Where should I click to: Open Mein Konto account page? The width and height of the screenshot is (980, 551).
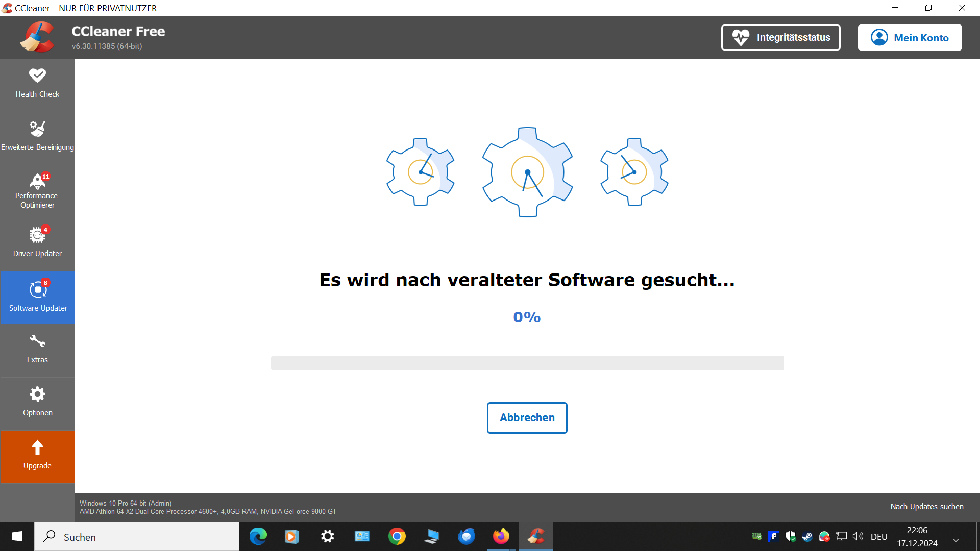910,37
